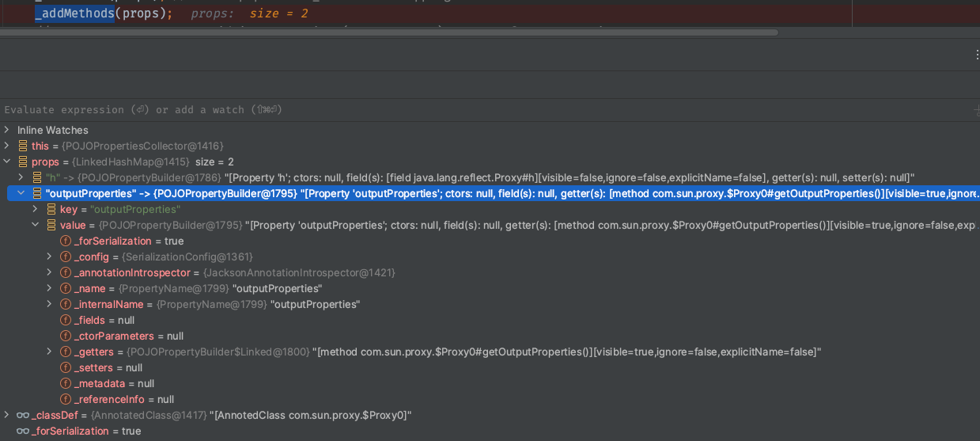Click the object icon beside 'this' variable
The width and height of the screenshot is (980, 441).
[x=22, y=146]
